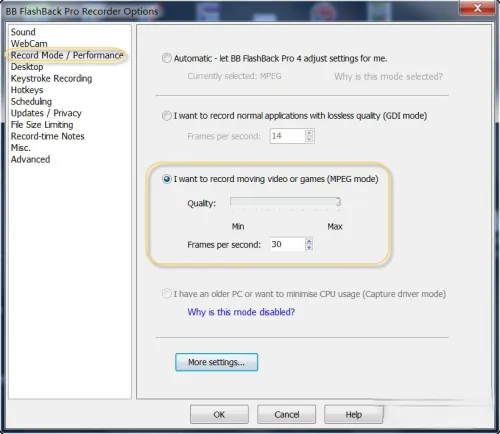Open Keystroke Recording settings
Image resolution: width=500 pixels, height=434 pixels.
pyautogui.click(x=51, y=78)
